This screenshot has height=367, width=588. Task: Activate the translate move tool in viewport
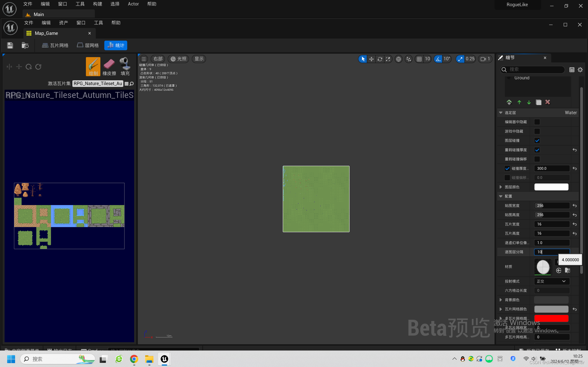pyautogui.click(x=371, y=59)
